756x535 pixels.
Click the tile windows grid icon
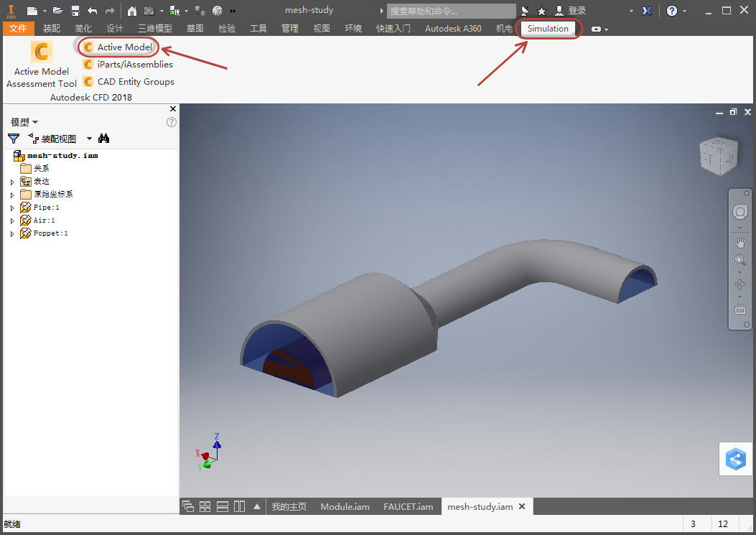[205, 506]
